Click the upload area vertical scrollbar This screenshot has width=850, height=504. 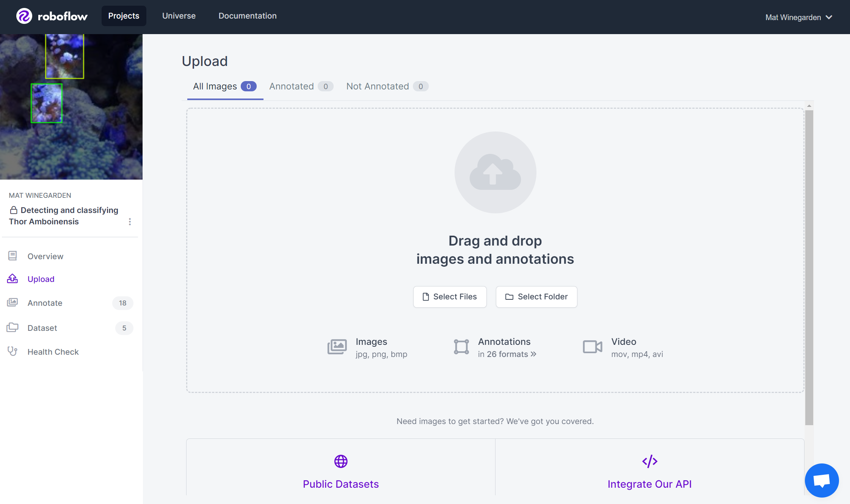(809, 265)
